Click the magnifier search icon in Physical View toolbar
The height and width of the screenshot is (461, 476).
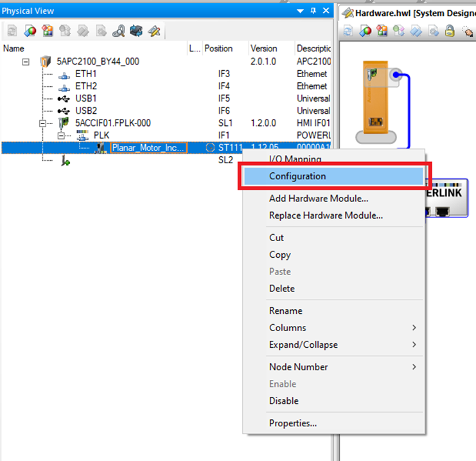(119, 31)
